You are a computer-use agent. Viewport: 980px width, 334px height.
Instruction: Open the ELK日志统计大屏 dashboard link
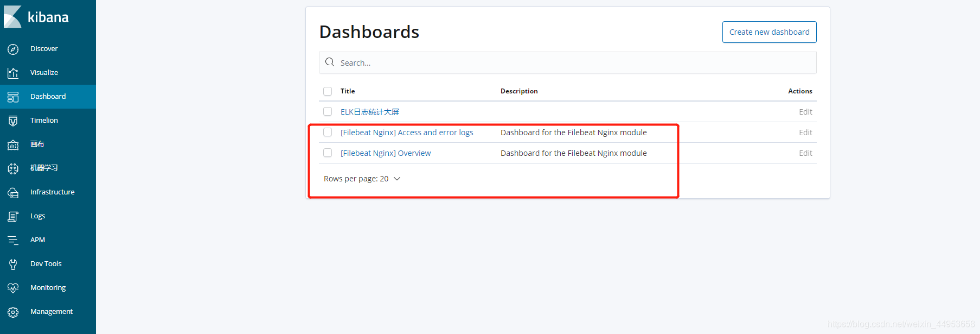pyautogui.click(x=370, y=112)
